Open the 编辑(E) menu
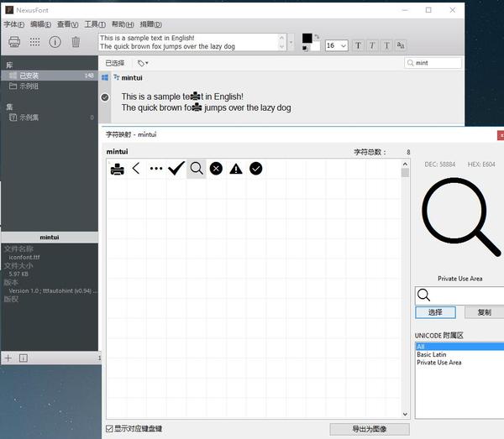The width and height of the screenshot is (504, 439). [40, 24]
